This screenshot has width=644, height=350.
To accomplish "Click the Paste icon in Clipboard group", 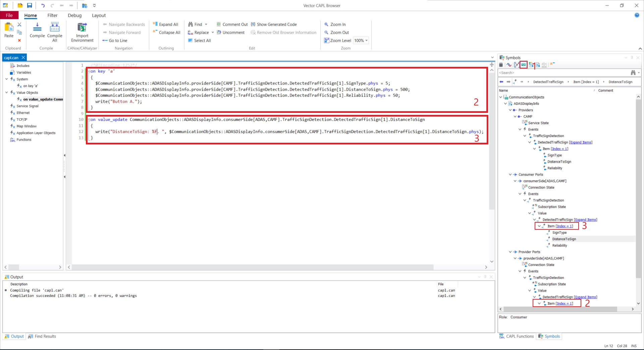I will [x=9, y=30].
